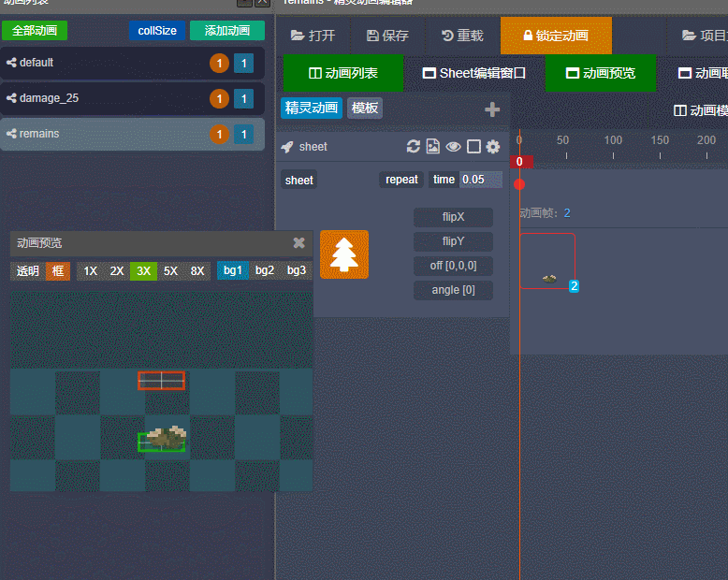
Task: Choose the bg1 preview background
Action: [x=233, y=270]
